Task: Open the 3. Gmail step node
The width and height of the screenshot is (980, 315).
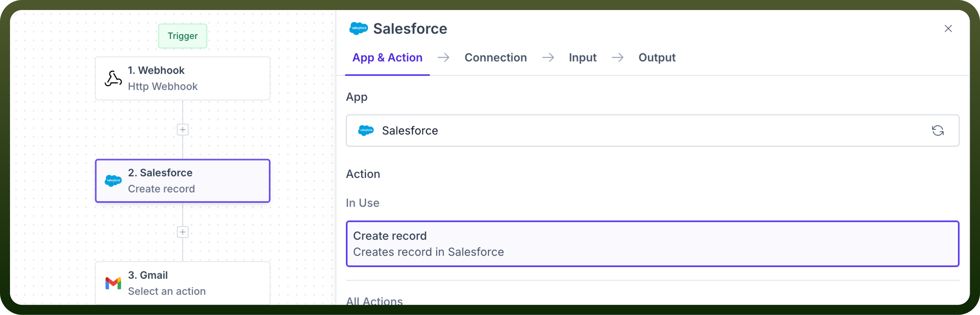Action: coord(182,283)
